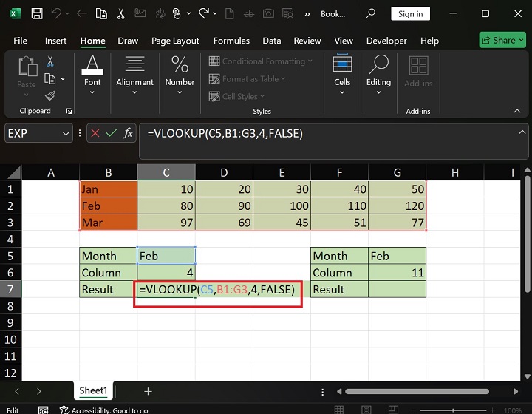Open the File menu tab
The width and height of the screenshot is (532, 414).
[21, 41]
